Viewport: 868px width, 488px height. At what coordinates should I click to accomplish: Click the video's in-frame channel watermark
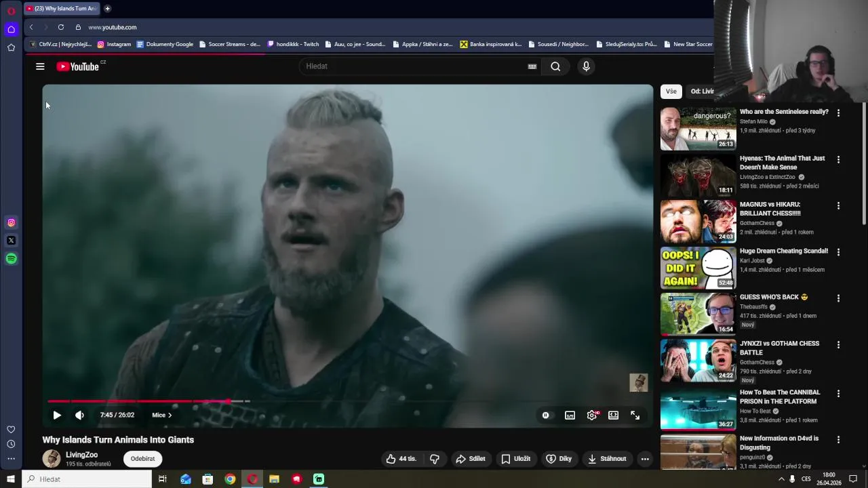click(639, 383)
